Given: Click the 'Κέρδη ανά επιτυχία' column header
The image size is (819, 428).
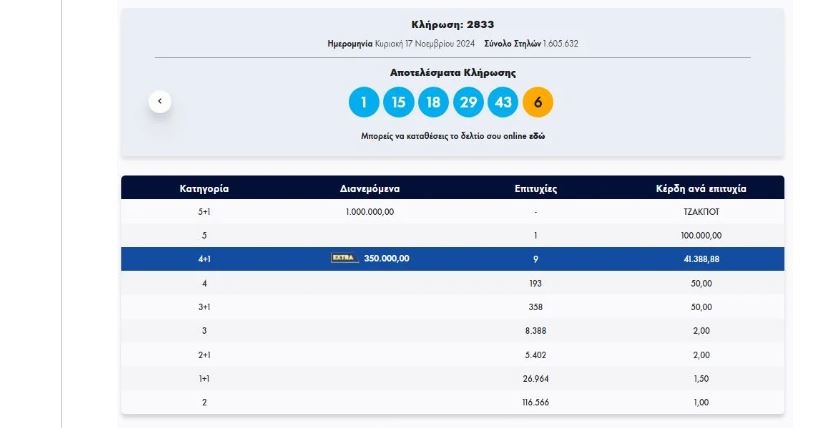Looking at the screenshot, I should click(700, 188).
